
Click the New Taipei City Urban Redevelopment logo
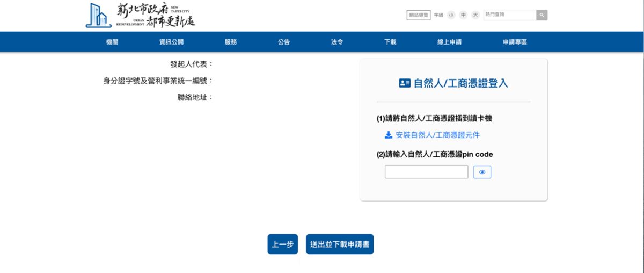point(140,15)
